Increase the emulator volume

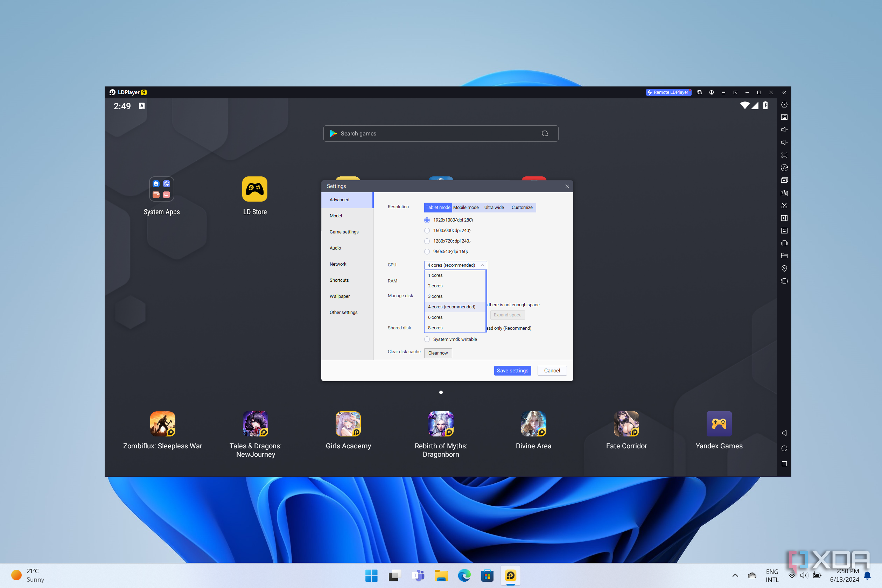coord(784,130)
